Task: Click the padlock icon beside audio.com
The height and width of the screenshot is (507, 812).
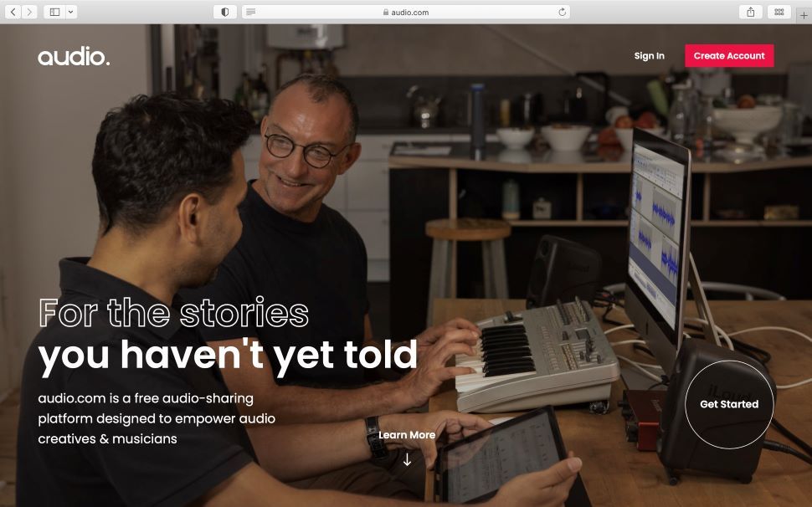Action: pos(386,12)
